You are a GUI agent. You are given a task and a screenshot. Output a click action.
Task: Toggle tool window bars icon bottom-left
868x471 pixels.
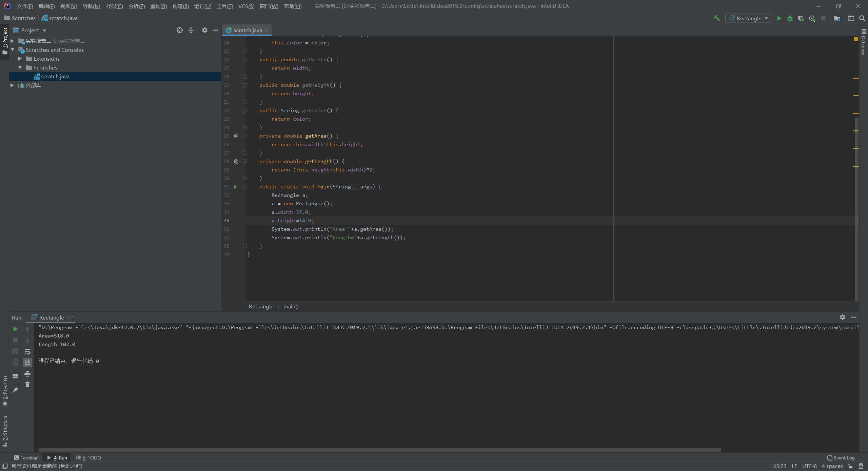(x=5, y=466)
